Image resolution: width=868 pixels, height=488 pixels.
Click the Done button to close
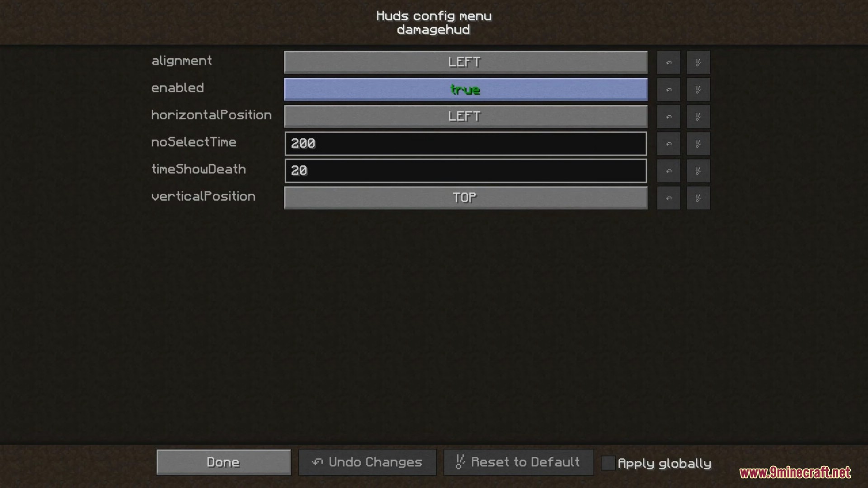223,462
